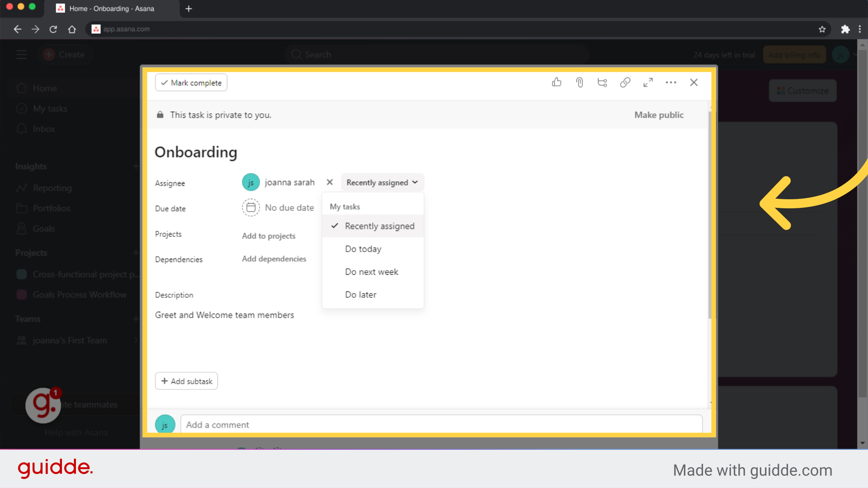This screenshot has height=488, width=868.
Task: Uncheck Recently assigned in the menu
Action: (379, 226)
